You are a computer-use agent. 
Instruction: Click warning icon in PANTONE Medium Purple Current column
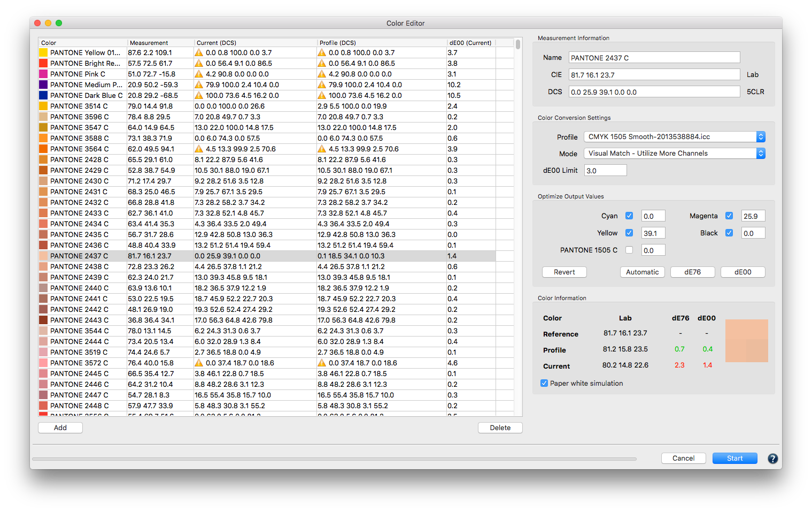click(x=199, y=85)
